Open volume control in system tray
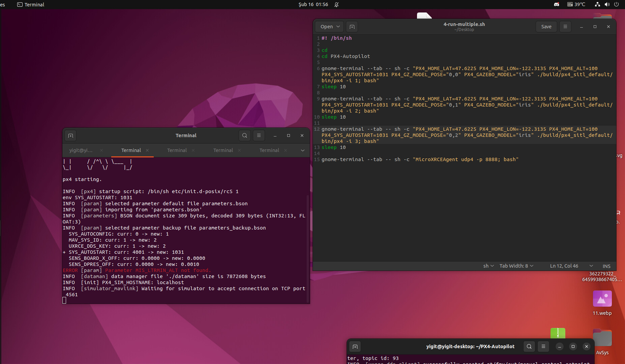Screen dimensions: 625x364 [x=607, y=4]
